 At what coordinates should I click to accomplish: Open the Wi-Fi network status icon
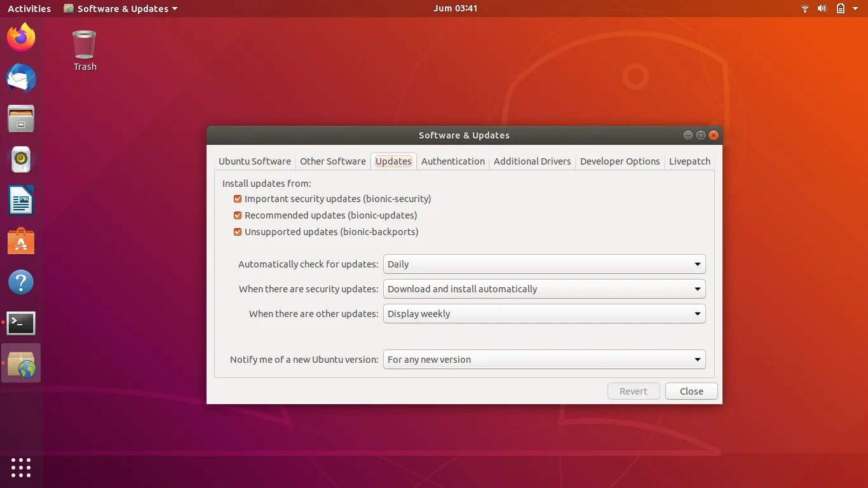point(804,8)
